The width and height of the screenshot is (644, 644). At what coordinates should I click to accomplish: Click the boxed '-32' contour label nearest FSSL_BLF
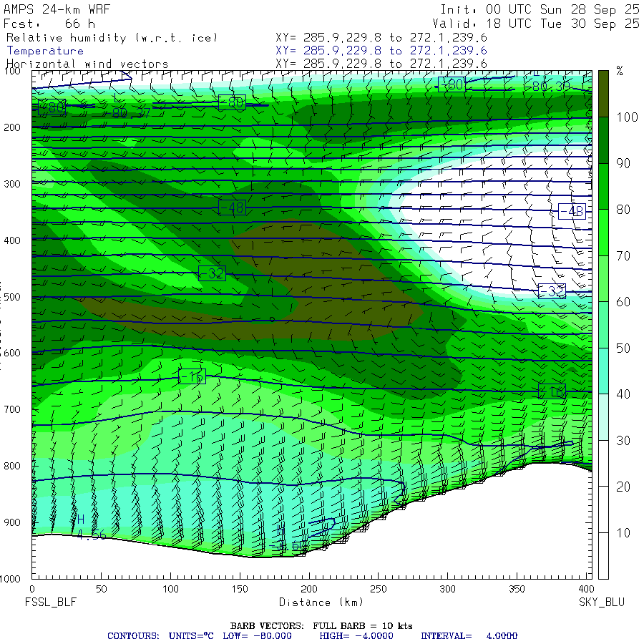tap(212, 273)
